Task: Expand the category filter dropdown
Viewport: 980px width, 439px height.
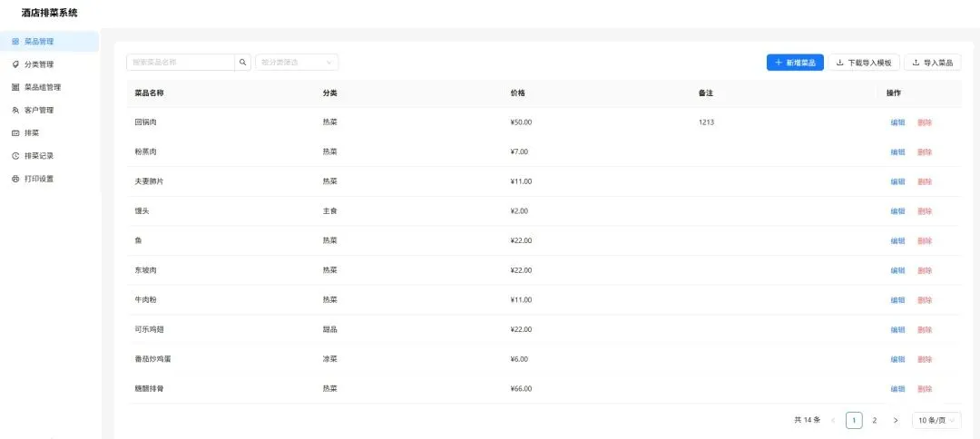Action: point(297,63)
